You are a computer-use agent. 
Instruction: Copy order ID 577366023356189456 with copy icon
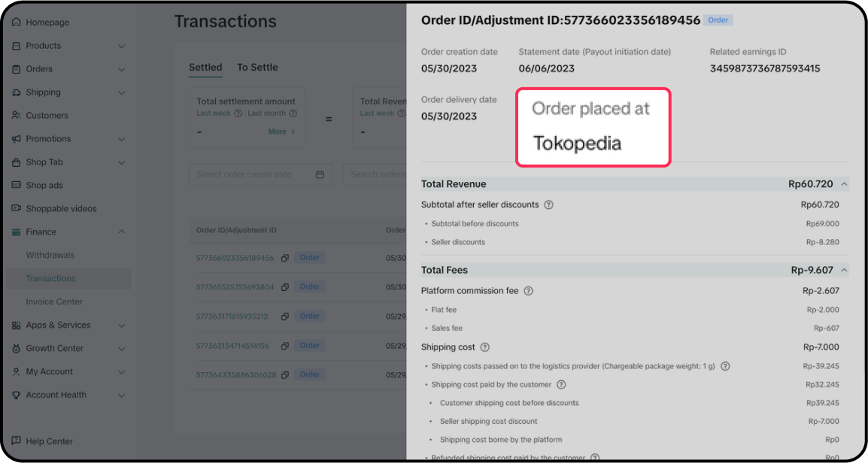[x=285, y=258]
